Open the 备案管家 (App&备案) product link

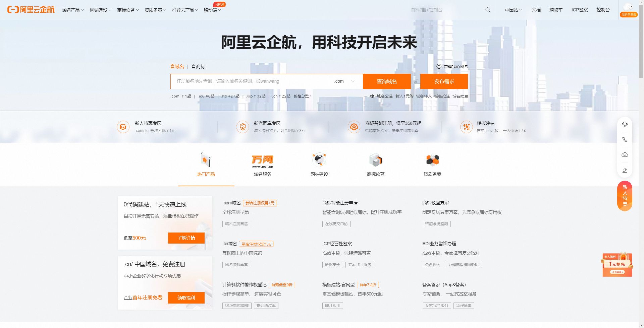444,285
